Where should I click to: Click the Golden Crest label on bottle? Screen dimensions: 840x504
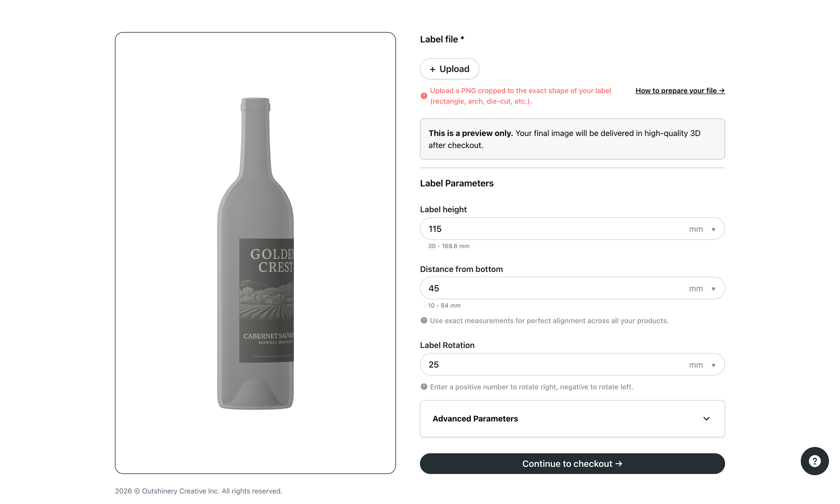coord(266,300)
